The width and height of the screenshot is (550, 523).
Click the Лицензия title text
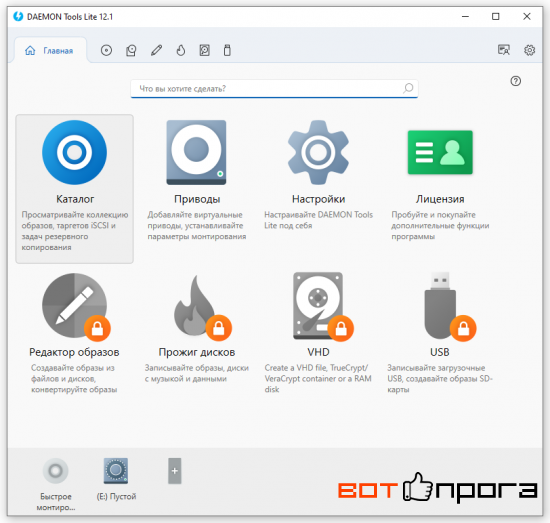[440, 199]
